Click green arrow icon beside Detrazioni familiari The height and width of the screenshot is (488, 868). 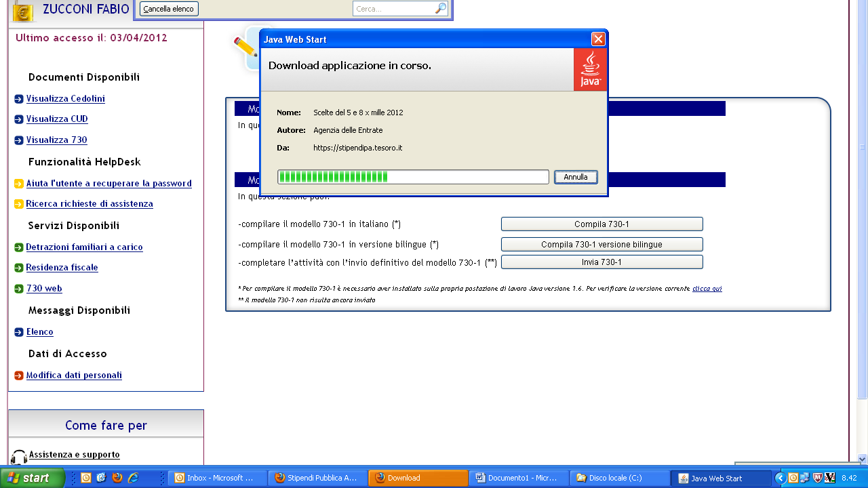point(19,247)
